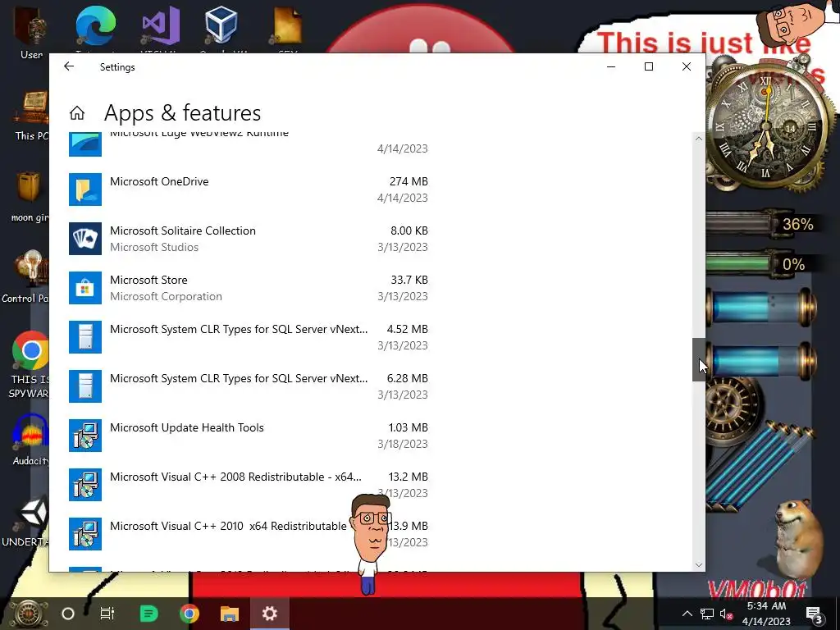Open the Chrome desktop shortcut
Viewport: 840px width, 630px height.
(x=30, y=350)
